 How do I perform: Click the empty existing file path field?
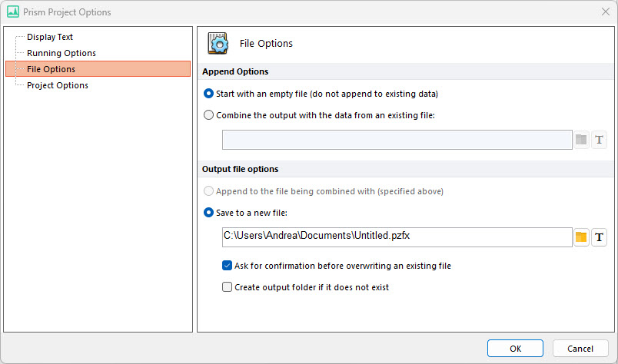pos(397,140)
